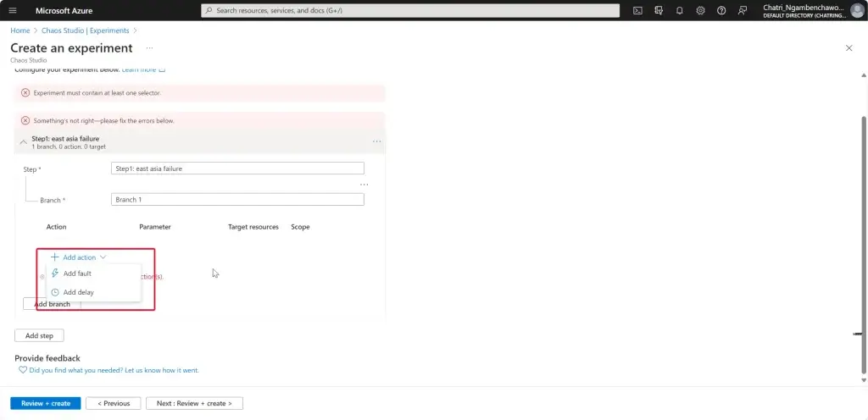Open the user account avatar
868x420 pixels.
click(x=856, y=10)
